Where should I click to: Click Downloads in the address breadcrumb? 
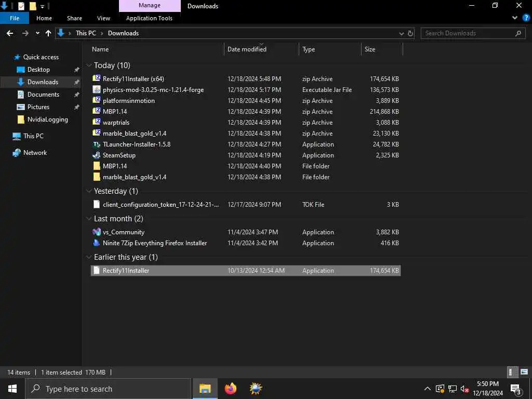(x=123, y=33)
